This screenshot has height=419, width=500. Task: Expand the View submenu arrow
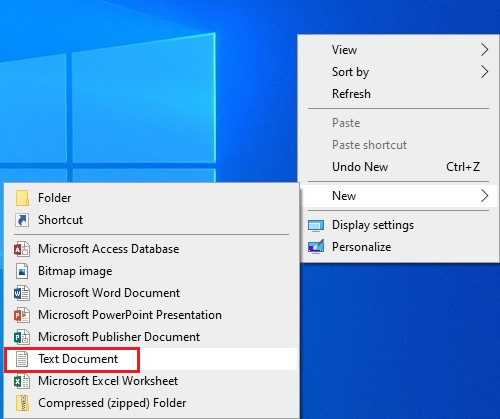coord(485,50)
